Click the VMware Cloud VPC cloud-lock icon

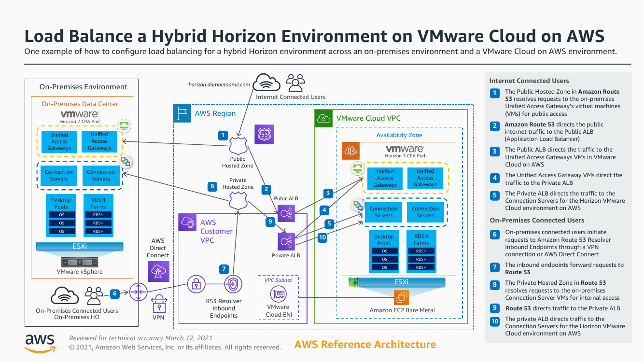[x=323, y=118]
